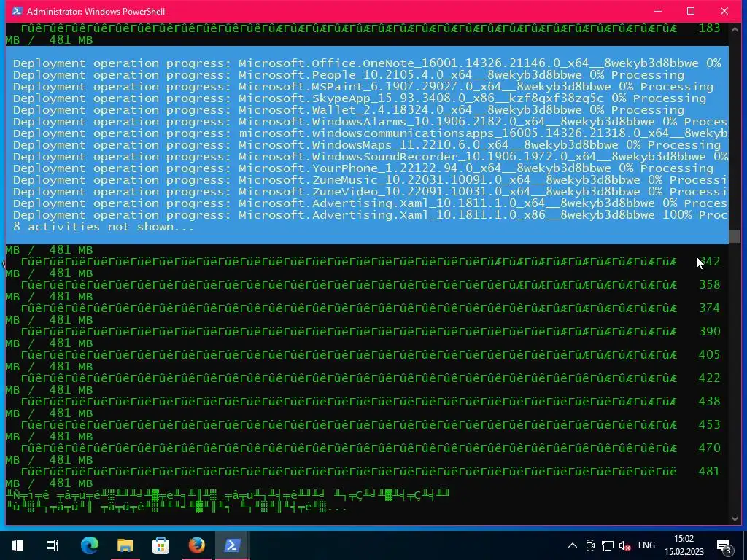Click the Microsoft.Wallet deployment progress line
This screenshot has width=747, height=560.
348,110
